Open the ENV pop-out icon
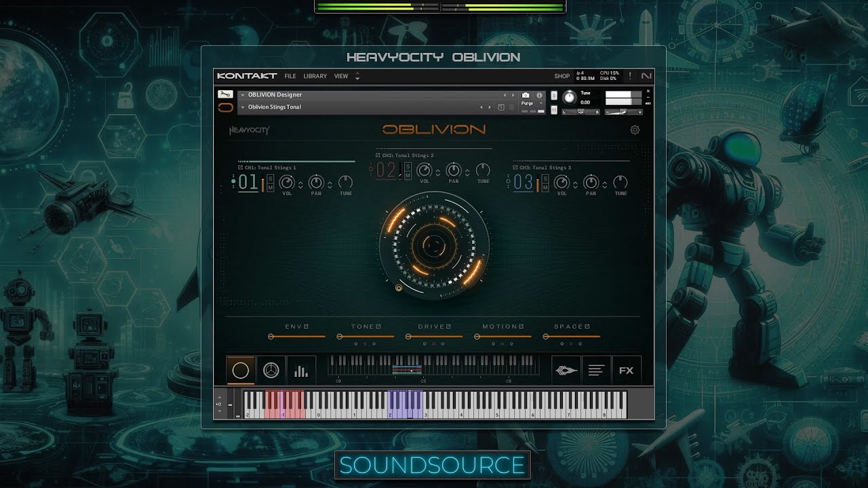Viewport: 868px width, 488px height. (307, 327)
